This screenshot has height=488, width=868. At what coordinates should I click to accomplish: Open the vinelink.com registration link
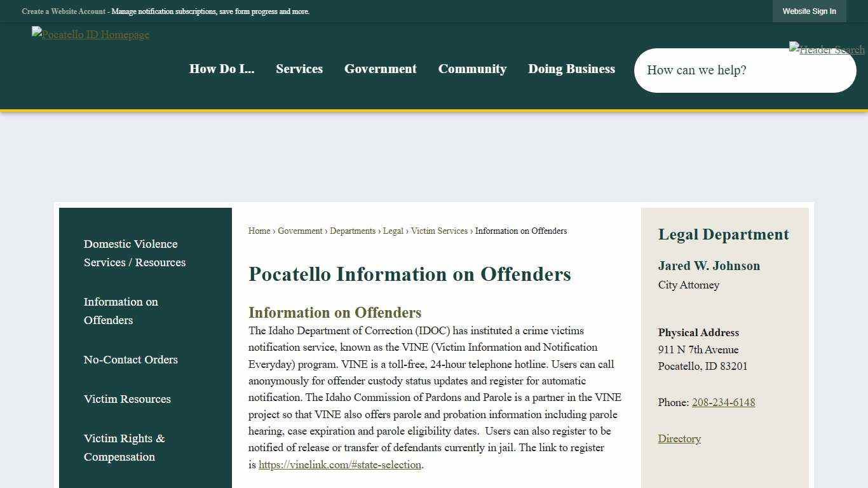point(339,464)
